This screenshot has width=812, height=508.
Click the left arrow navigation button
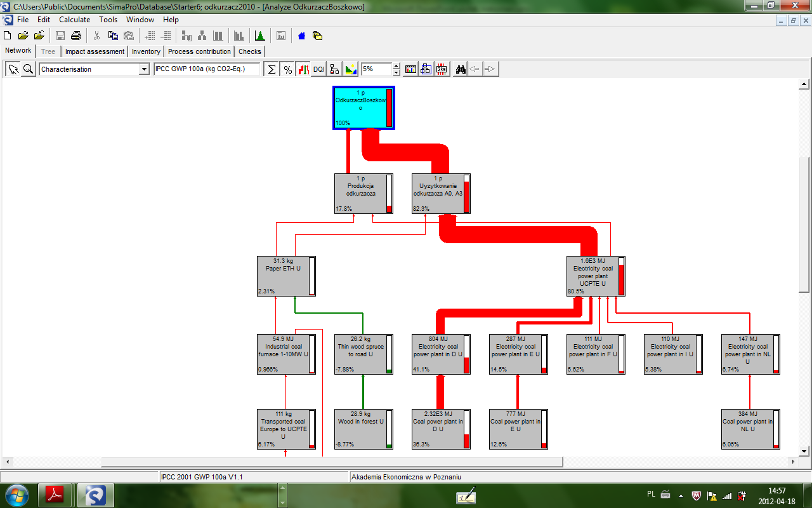[475, 69]
